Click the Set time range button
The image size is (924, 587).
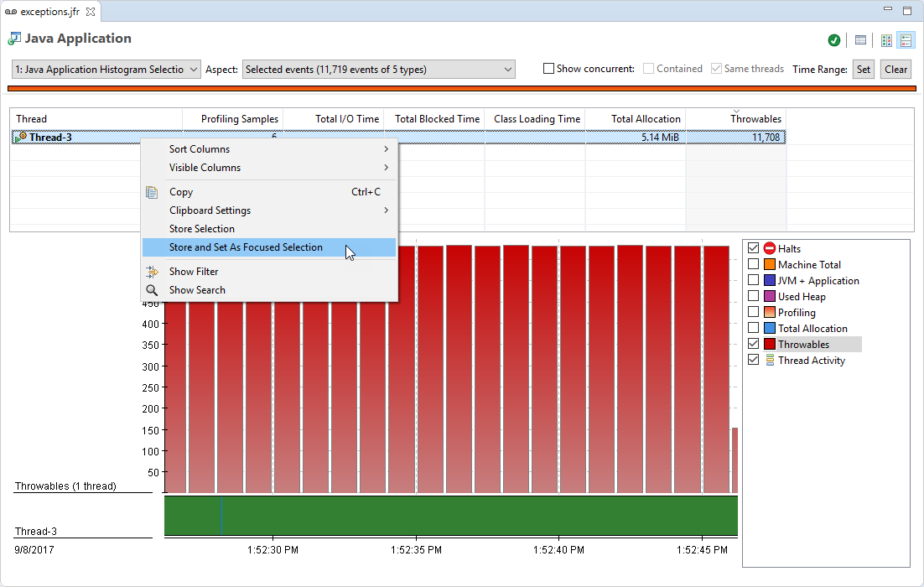tap(864, 70)
